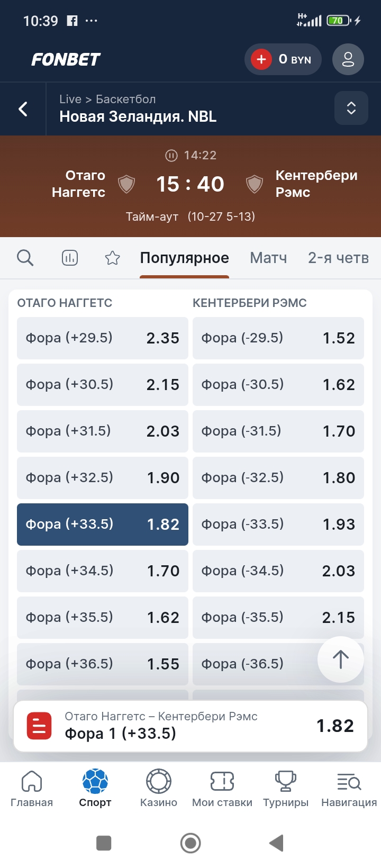
Task: Select Фора (-33.5) at 1.93
Action: coord(278,524)
